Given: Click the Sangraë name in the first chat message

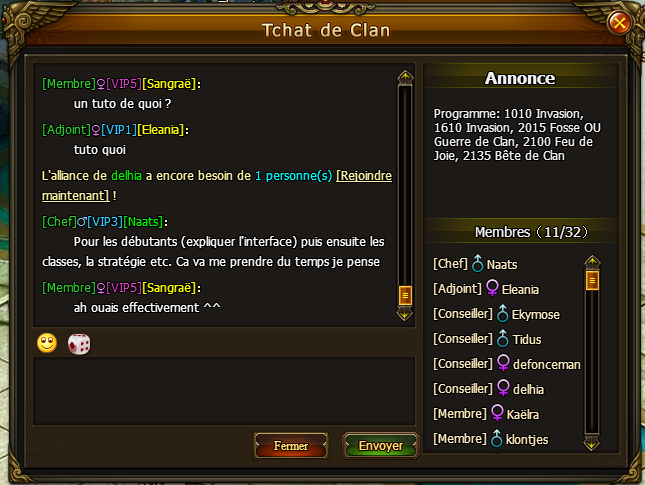Looking at the screenshot, I should (x=169, y=84).
